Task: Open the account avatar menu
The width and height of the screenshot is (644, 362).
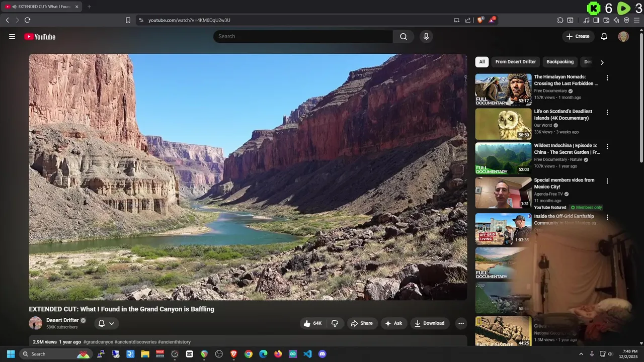Action: pos(623,37)
